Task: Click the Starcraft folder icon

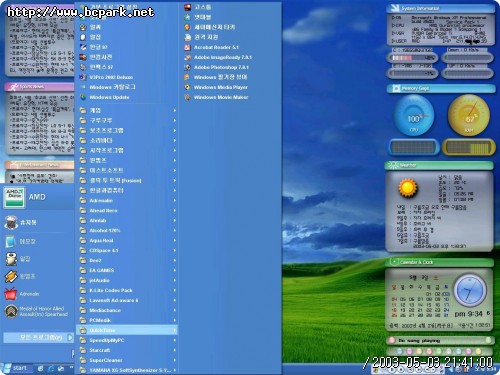Action: (x=83, y=350)
